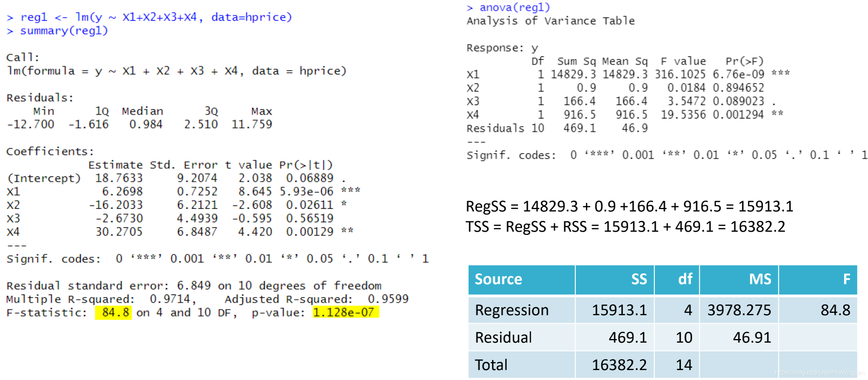Select the X2 p-value 0.02611
Image resolution: width=868 pixels, height=380 pixels.
click(x=309, y=205)
